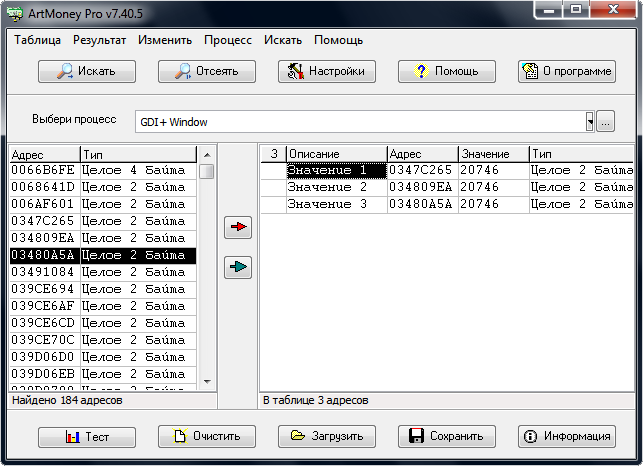Close the ArtMoney Pro window

(x=613, y=10)
